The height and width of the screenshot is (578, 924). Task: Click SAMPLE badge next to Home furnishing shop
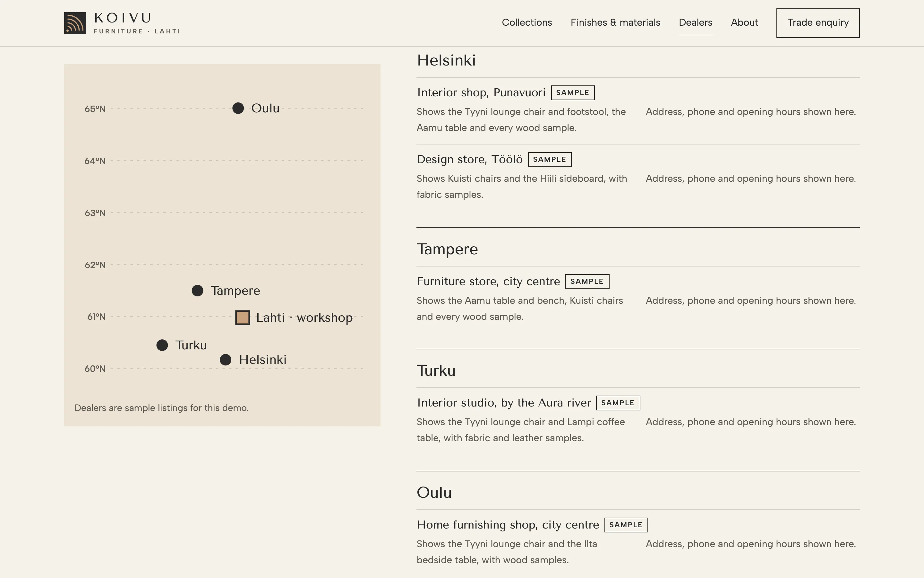coord(626,525)
